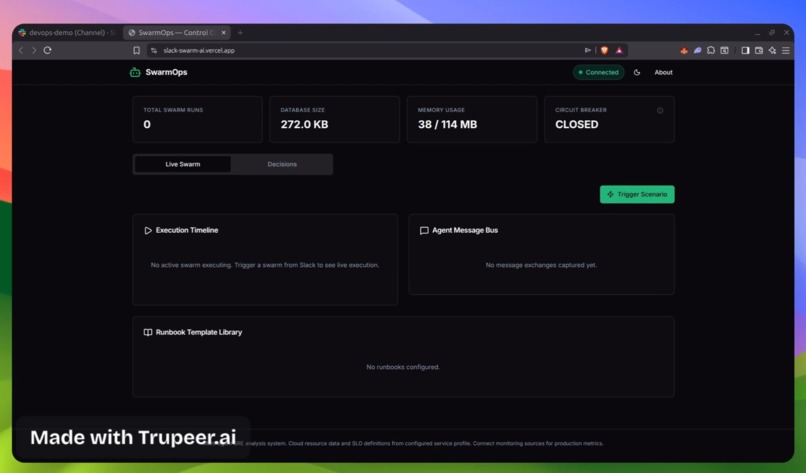806x473 pixels.
Task: Switch to the Decisions tab
Action: 282,165
